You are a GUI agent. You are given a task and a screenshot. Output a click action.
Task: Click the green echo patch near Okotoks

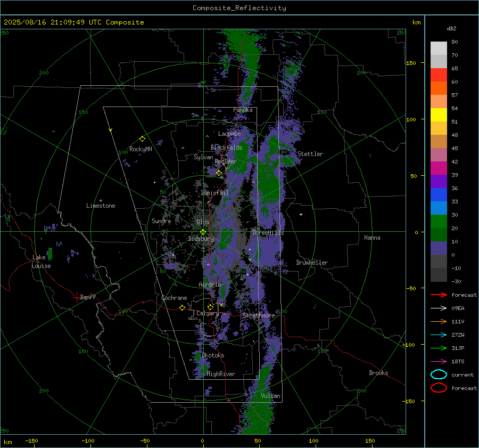point(197,356)
